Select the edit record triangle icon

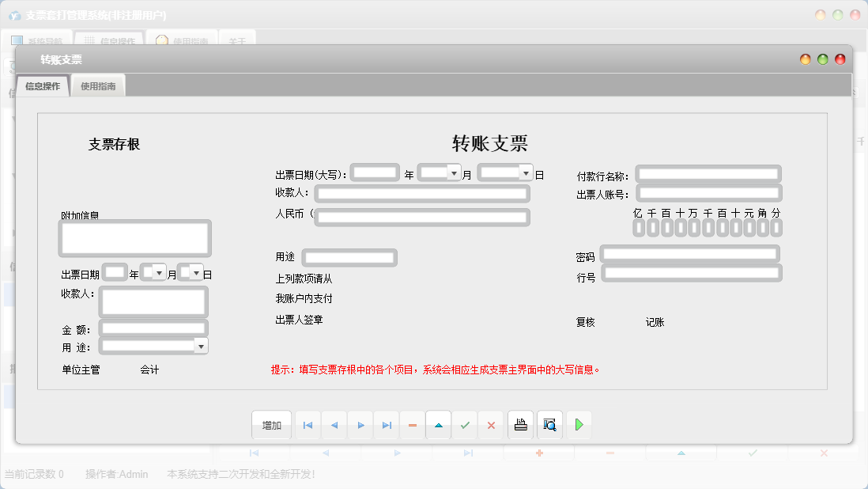tap(439, 425)
